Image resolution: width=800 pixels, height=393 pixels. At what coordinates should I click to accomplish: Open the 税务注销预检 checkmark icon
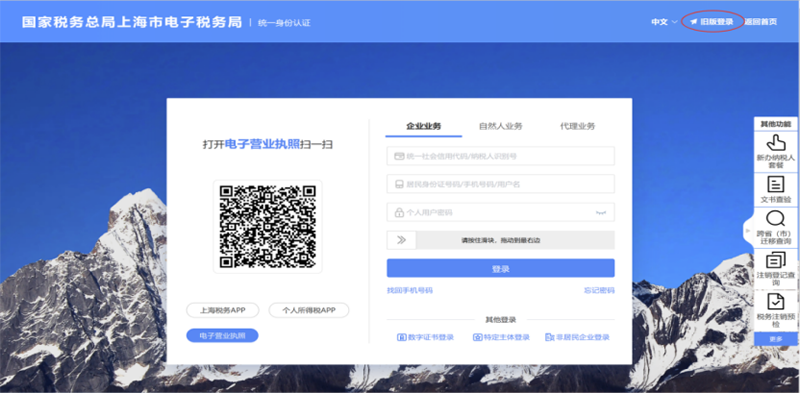776,302
